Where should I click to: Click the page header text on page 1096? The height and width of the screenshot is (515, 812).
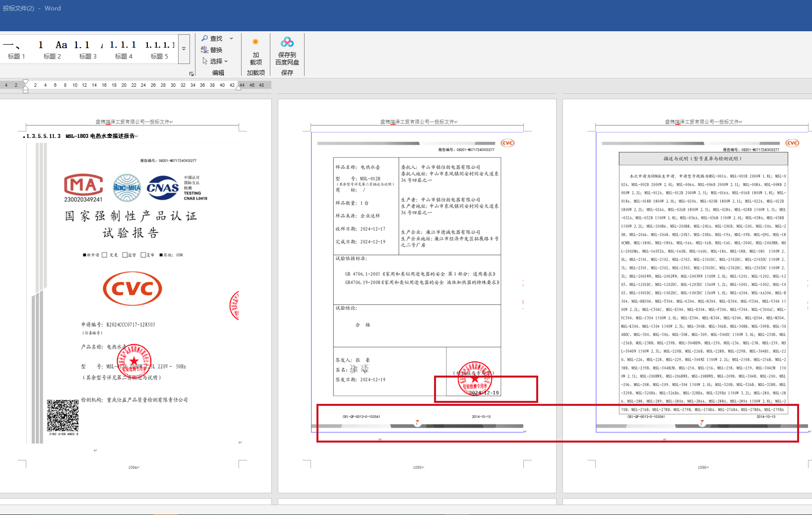point(702,122)
